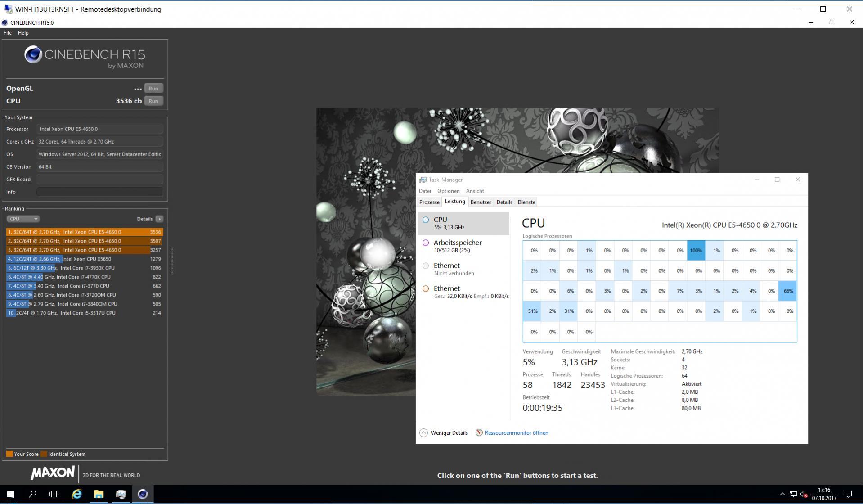Click the Processor name field
863x504 pixels.
click(x=99, y=129)
